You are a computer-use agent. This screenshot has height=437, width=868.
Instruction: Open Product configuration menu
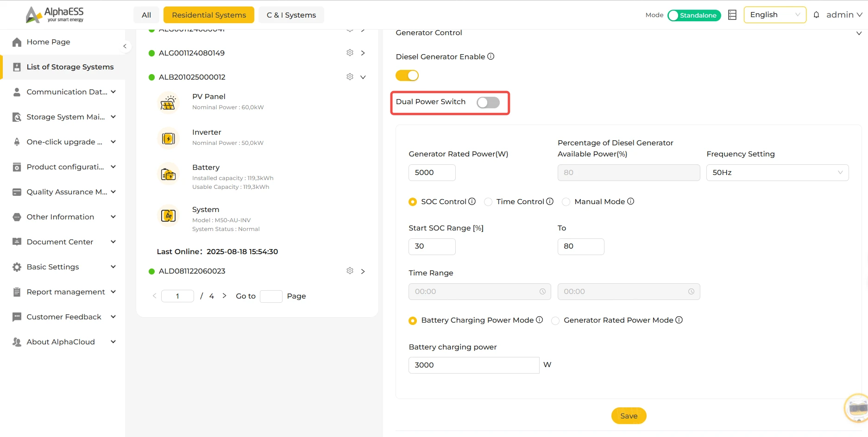tap(63, 167)
